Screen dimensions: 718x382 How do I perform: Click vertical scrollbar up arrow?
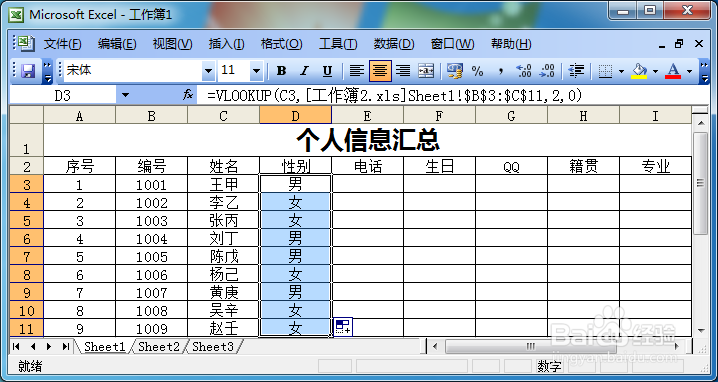[701, 122]
